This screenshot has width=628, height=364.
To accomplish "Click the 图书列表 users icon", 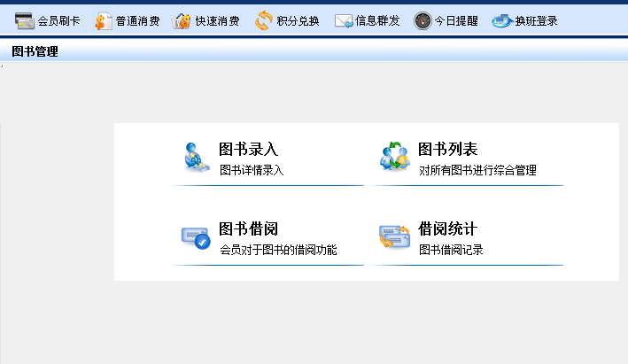I will point(394,157).
